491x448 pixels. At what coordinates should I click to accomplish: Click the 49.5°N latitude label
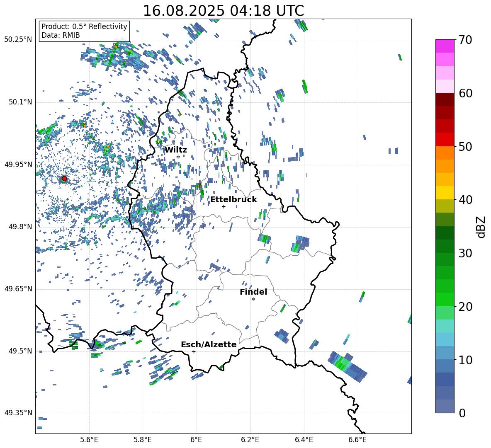point(20,351)
